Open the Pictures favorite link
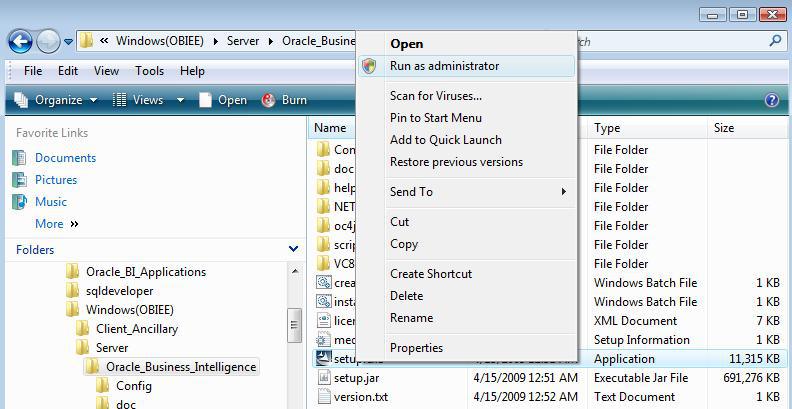This screenshot has height=409, width=792. pos(55,180)
